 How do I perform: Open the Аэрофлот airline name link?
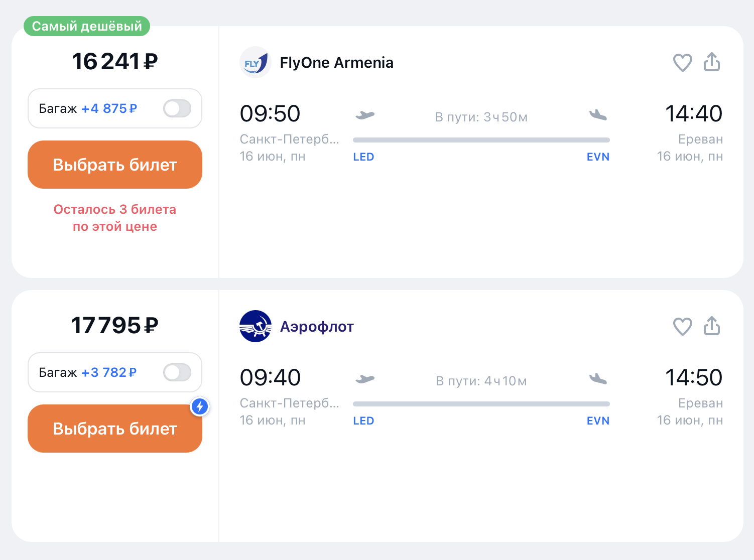pos(317,327)
